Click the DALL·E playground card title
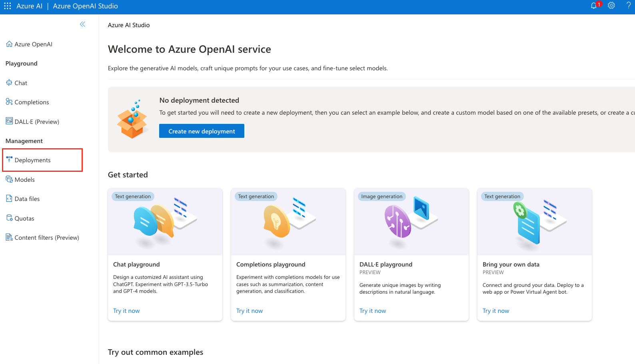Image resolution: width=635 pixels, height=364 pixels. (x=386, y=265)
